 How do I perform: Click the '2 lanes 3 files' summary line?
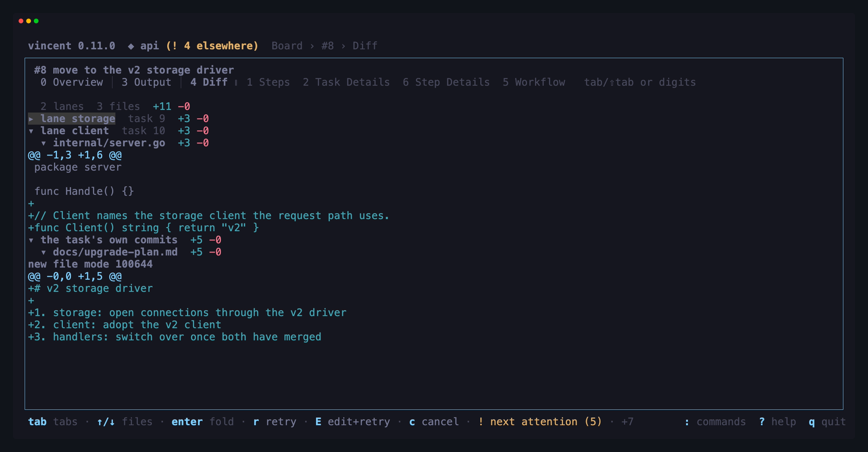coord(90,107)
